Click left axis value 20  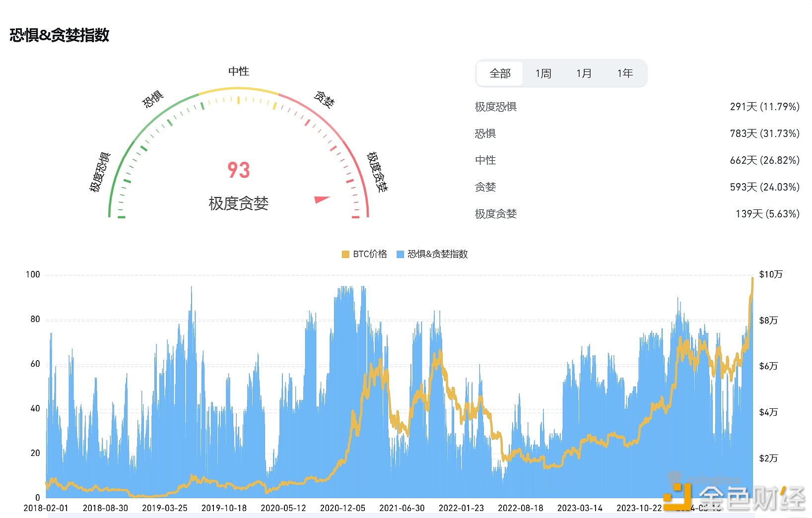[x=35, y=453]
